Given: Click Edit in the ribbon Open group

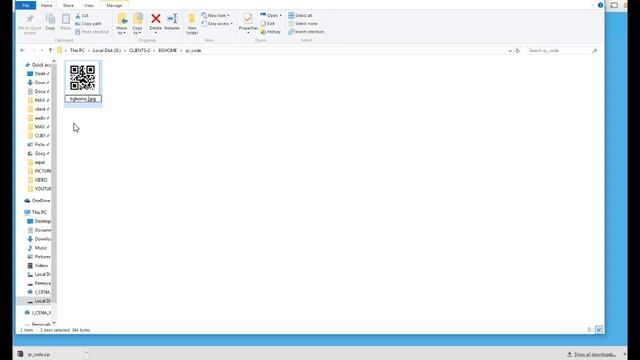Looking at the screenshot, I should click(267, 24).
